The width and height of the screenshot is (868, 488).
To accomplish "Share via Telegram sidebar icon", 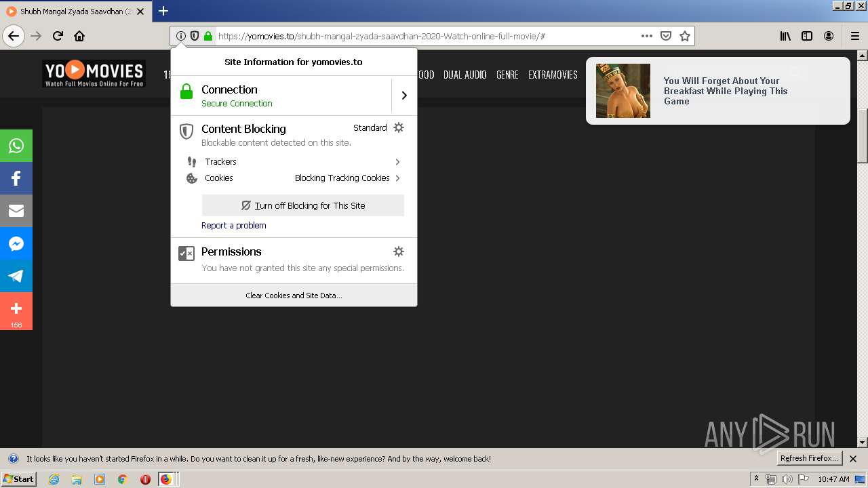I will pyautogui.click(x=16, y=276).
